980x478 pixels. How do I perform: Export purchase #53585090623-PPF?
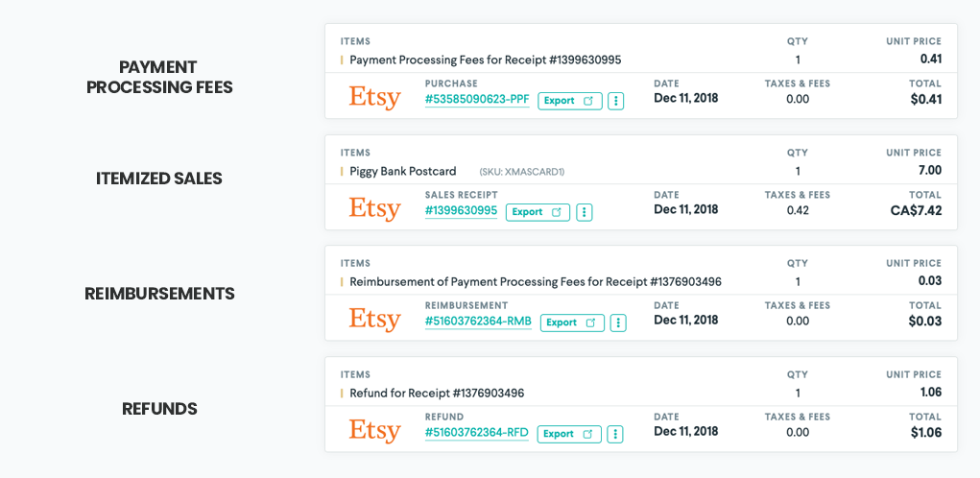[x=570, y=101]
